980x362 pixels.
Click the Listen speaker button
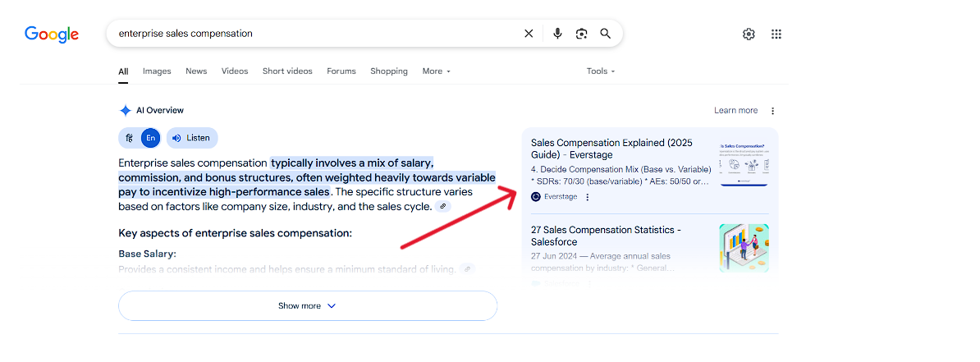tap(192, 138)
